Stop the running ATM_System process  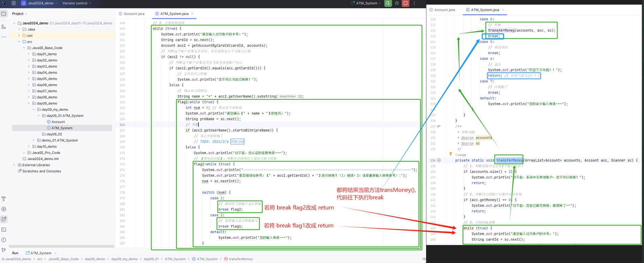tap(405, 3)
